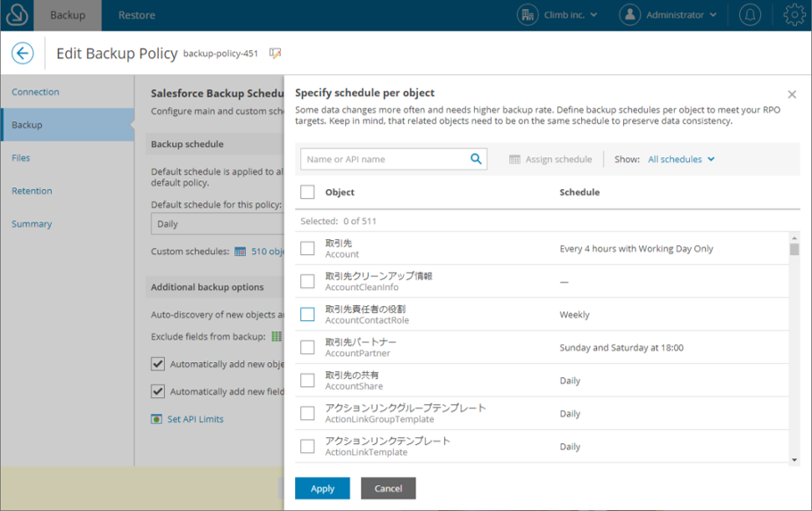The width and height of the screenshot is (812, 511).
Task: Toggle Automatically add new objects checkbox
Action: click(158, 364)
